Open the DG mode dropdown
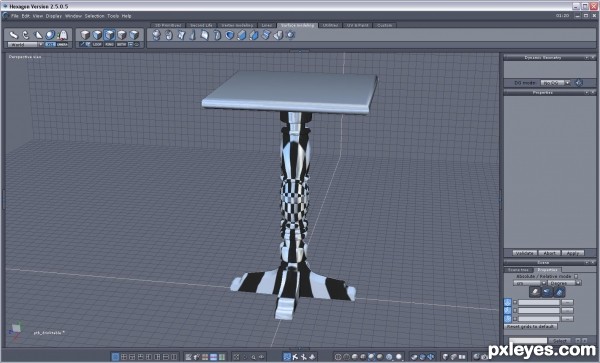The height and width of the screenshot is (363, 600). pyautogui.click(x=555, y=83)
